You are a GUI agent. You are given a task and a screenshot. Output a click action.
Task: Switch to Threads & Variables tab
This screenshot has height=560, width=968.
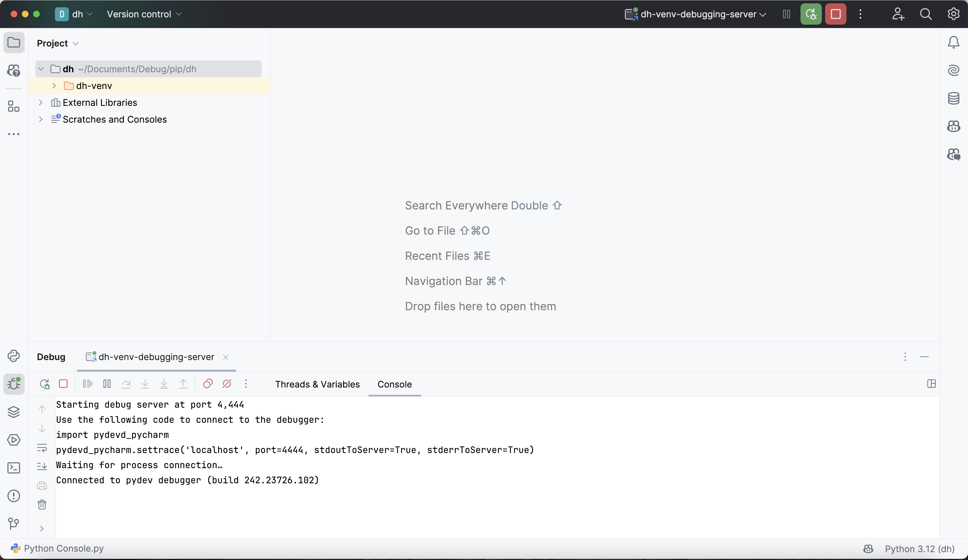[x=317, y=384]
